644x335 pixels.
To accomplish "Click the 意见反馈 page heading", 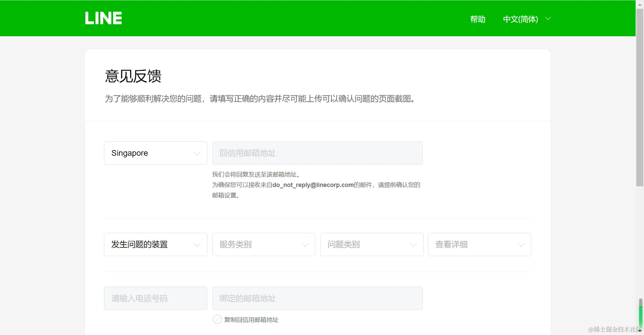I will tap(133, 76).
